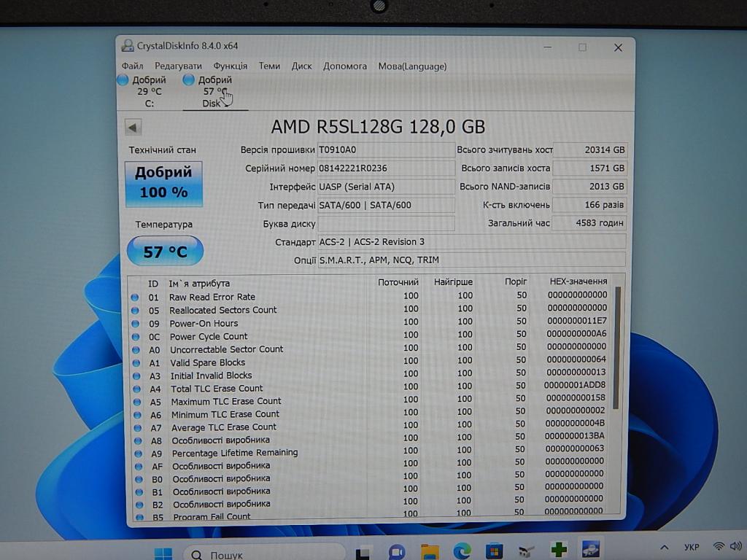Viewport: 747px width, 560px height.
Task: Click the Найгірше column header
Action: click(453, 282)
